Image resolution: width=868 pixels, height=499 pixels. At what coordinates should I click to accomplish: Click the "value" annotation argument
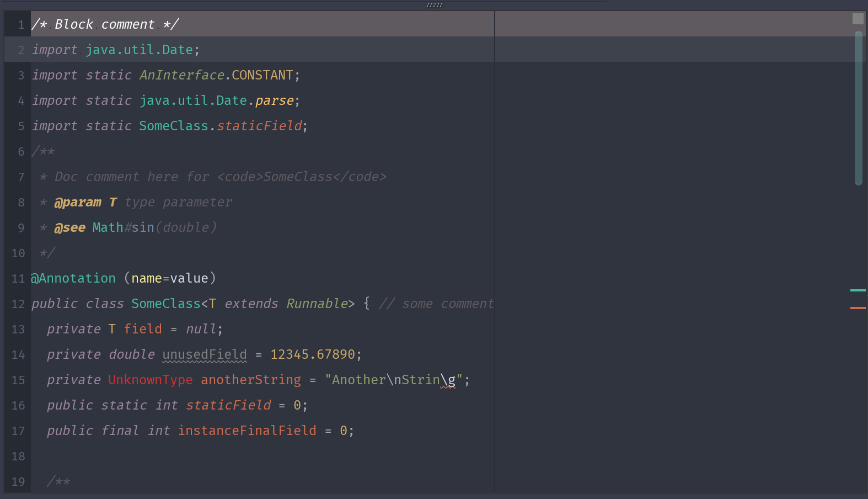point(189,278)
